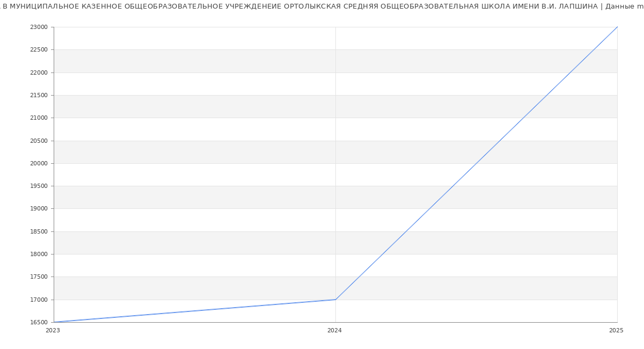
Task: Click the y-axis label 18500
Action: pyautogui.click(x=39, y=231)
